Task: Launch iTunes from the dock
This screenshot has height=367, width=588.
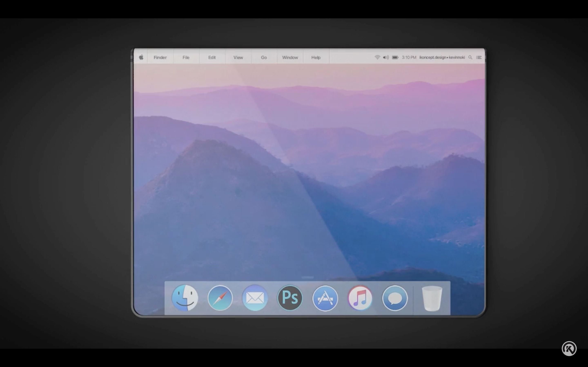Action: pyautogui.click(x=360, y=298)
